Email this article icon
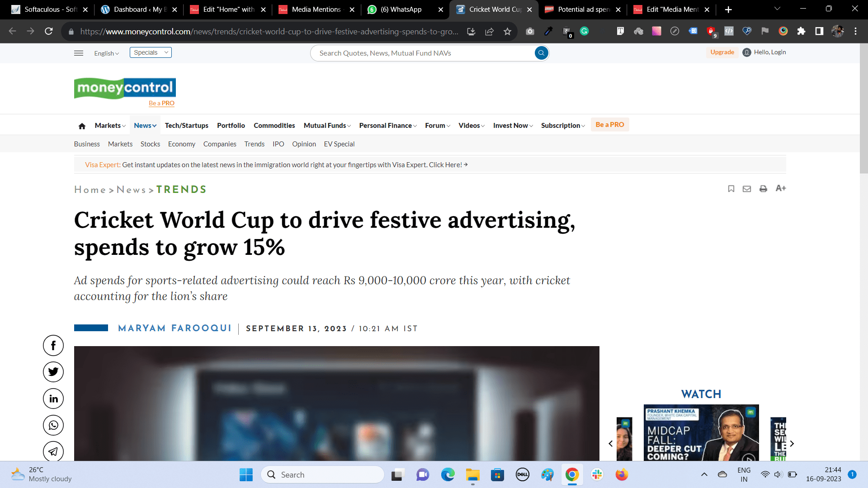Screen dimensions: 868x488 click(747, 189)
